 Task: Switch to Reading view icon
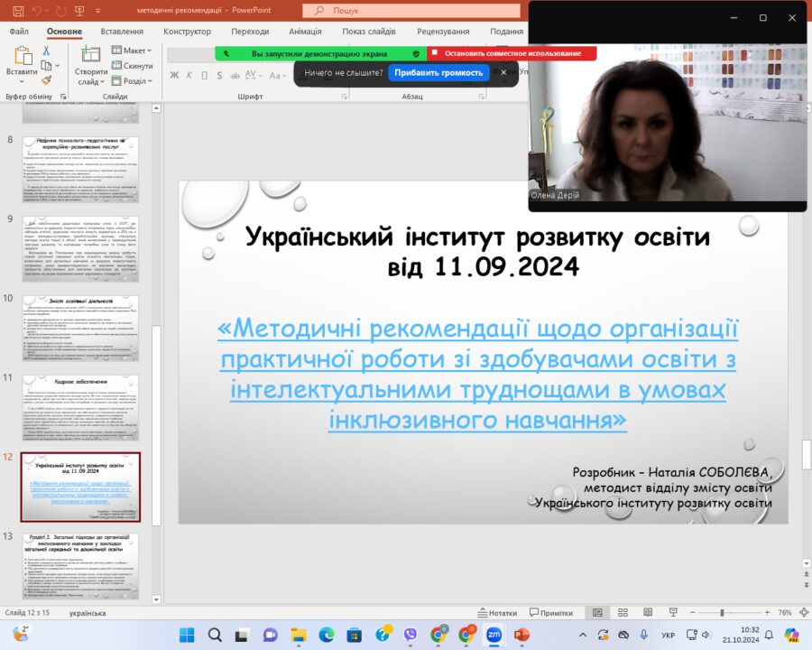pos(648,613)
